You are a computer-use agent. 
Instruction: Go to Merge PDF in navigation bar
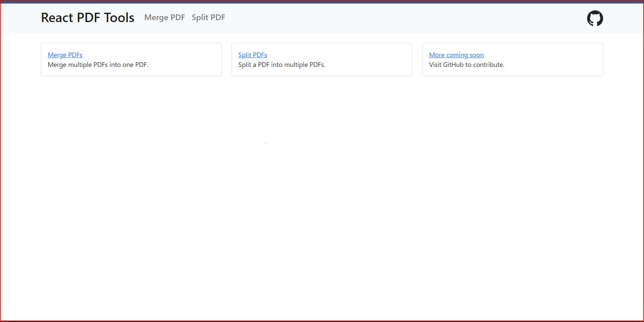pos(164,17)
